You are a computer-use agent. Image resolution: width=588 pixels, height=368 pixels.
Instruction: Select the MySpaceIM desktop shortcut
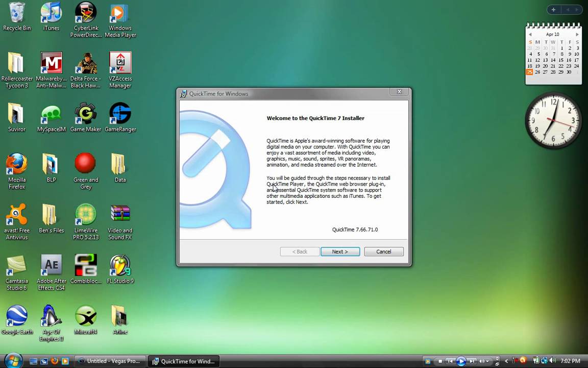click(x=51, y=118)
